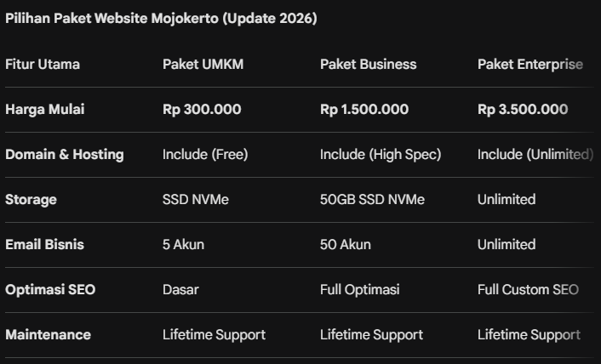Select the "Fitur Utama" column header
This screenshot has height=364, width=601.
(43, 65)
